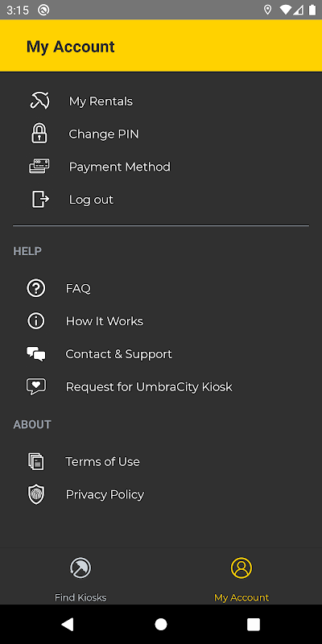
Task: Tap the chat bubbles Contact & Support icon
Action: tap(36, 354)
